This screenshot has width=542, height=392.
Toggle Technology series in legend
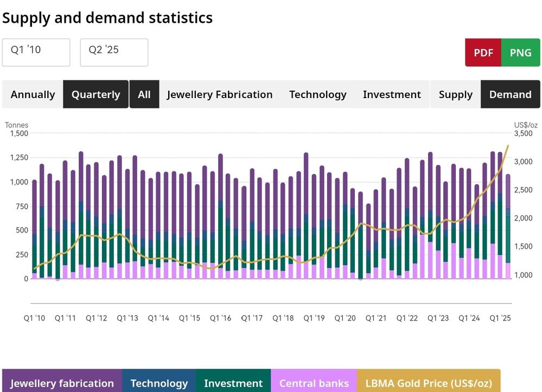159,383
